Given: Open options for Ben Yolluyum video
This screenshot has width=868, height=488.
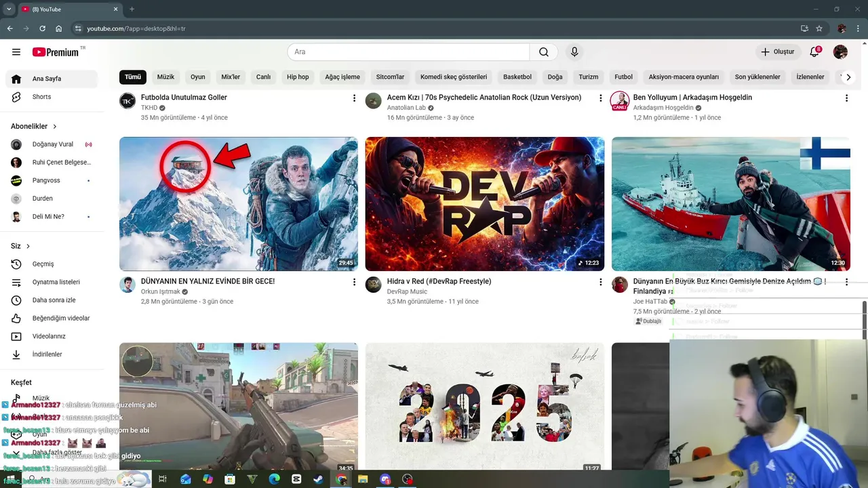Looking at the screenshot, I should 846,98.
